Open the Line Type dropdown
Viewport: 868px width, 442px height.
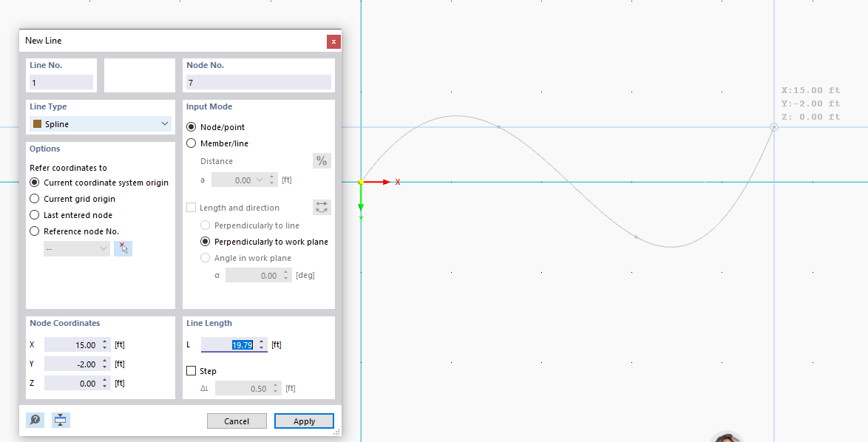[x=164, y=123]
